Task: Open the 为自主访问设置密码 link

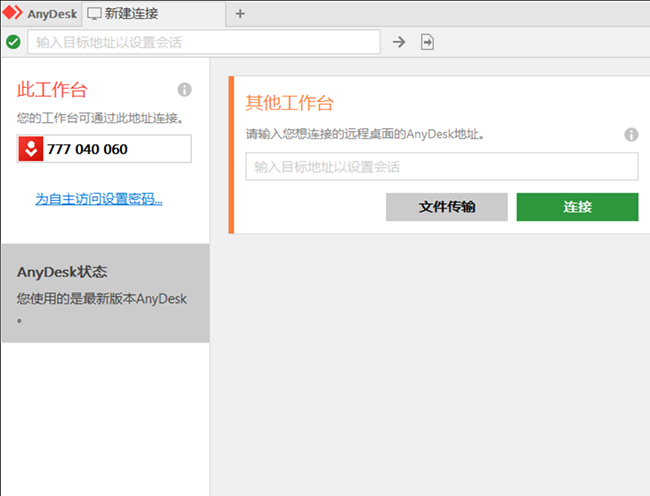Action: click(99, 199)
